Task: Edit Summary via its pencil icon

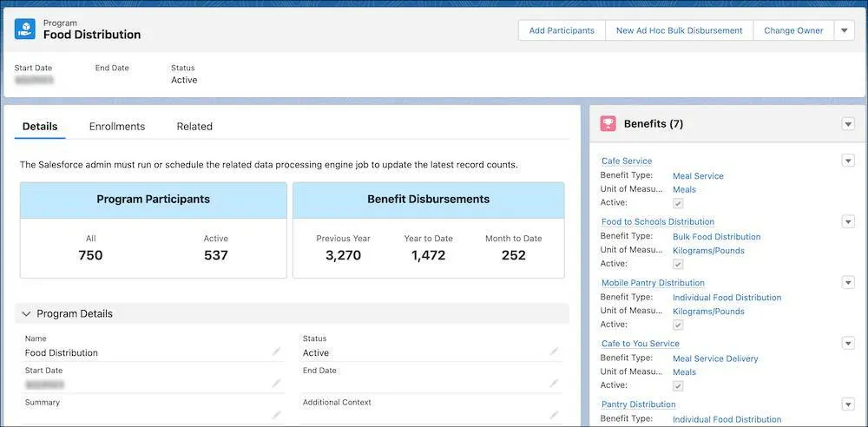Action: tap(276, 415)
